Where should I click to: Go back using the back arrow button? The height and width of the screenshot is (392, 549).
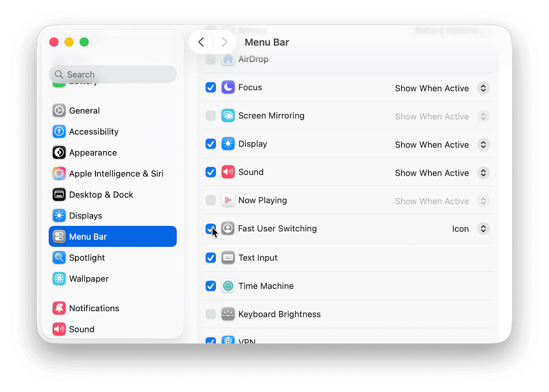pyautogui.click(x=201, y=42)
